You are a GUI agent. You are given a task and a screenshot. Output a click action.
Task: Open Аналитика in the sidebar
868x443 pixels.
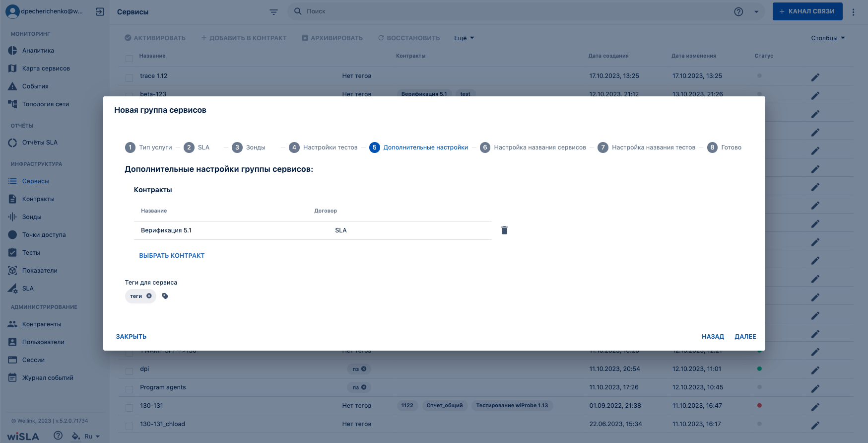coord(38,51)
